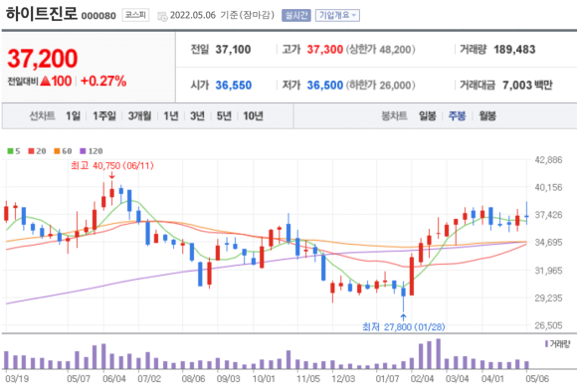The height and width of the screenshot is (392, 577).
Task: Click the 거래대금 value 7,003 백만
Action: 527,85
